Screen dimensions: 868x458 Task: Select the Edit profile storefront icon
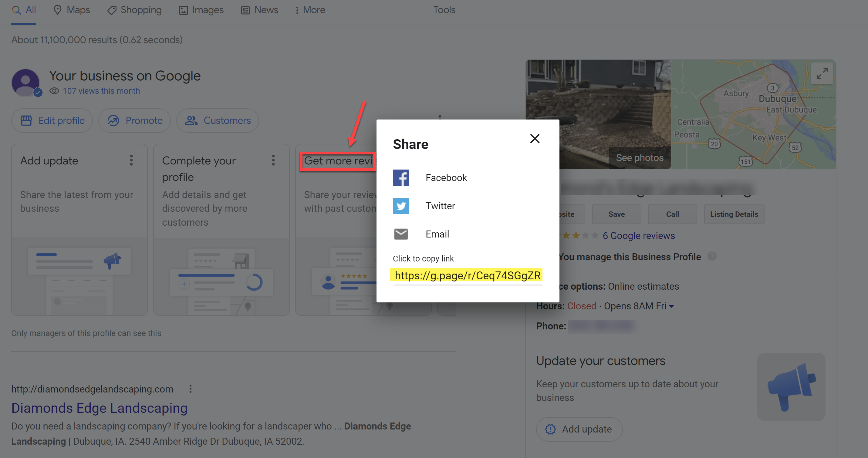pyautogui.click(x=27, y=120)
